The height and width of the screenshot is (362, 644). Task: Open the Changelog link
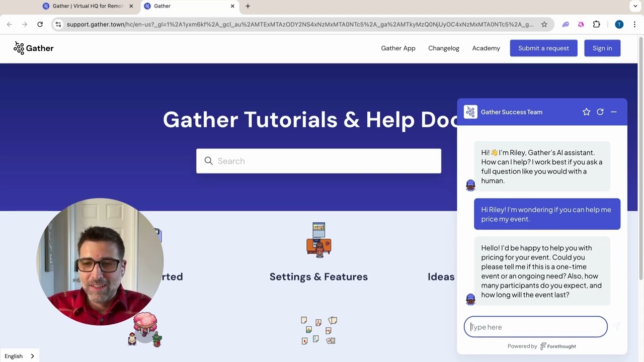click(444, 48)
